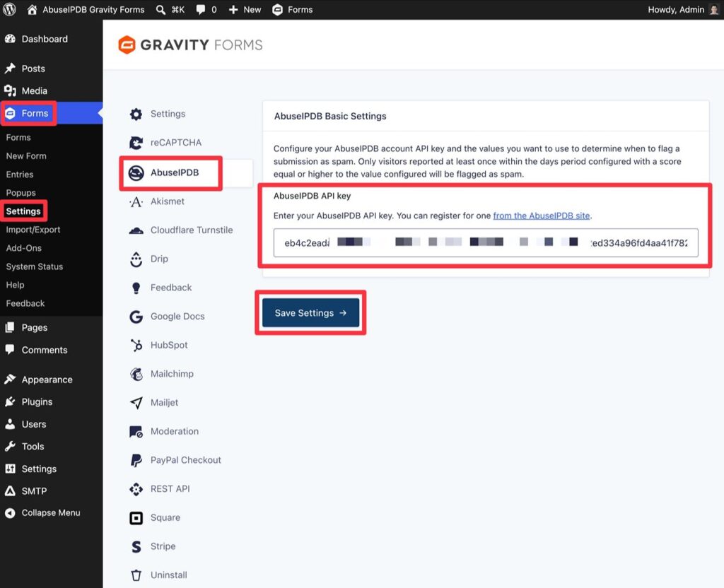Click the Collapse Menu arrow icon

coord(10,512)
